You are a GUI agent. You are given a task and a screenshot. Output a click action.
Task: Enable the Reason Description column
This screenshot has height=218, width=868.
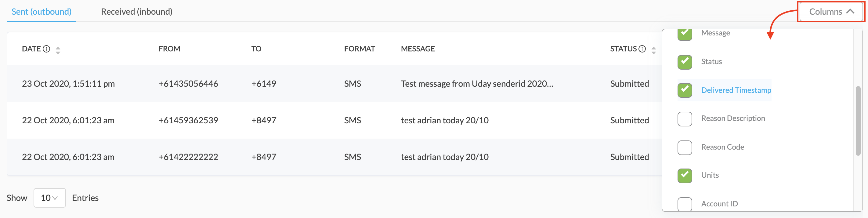(685, 119)
